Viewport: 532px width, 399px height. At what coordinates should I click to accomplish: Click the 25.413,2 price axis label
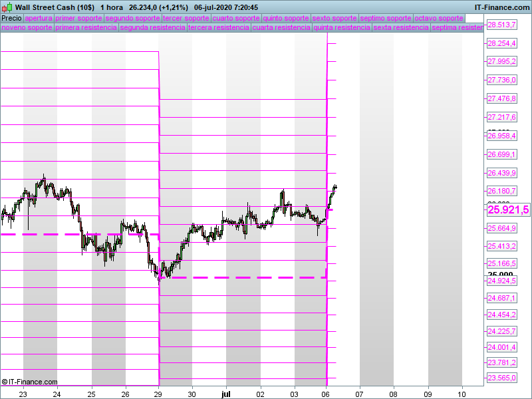(502, 246)
